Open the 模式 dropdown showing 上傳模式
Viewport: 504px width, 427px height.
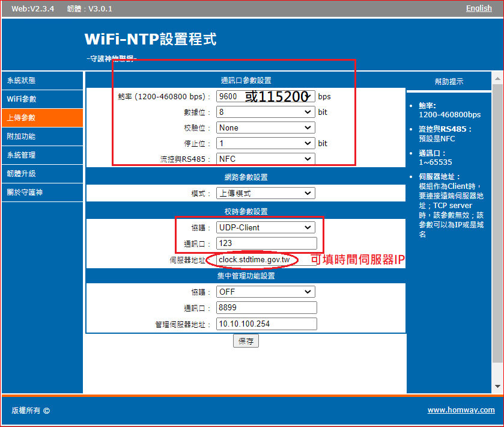pos(266,194)
